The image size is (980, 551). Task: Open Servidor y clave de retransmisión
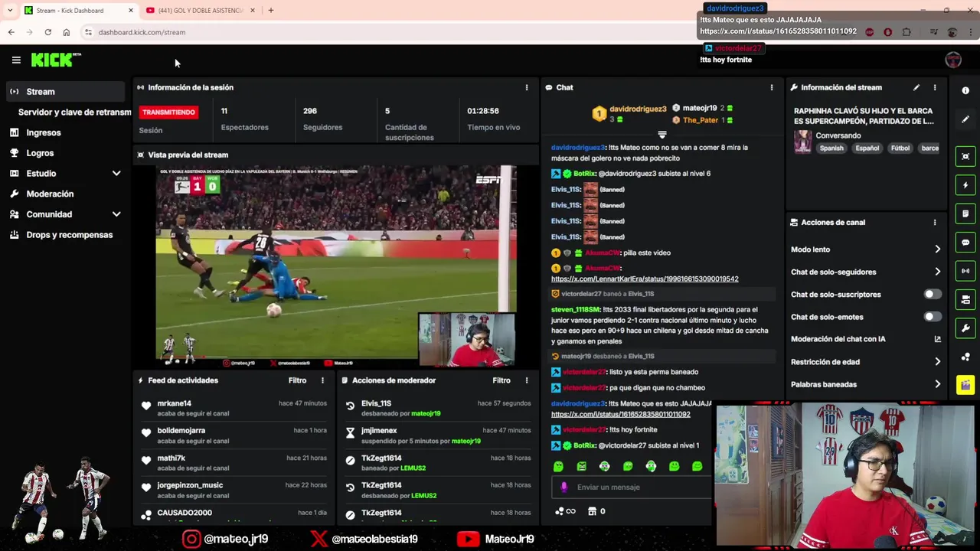coord(74,112)
